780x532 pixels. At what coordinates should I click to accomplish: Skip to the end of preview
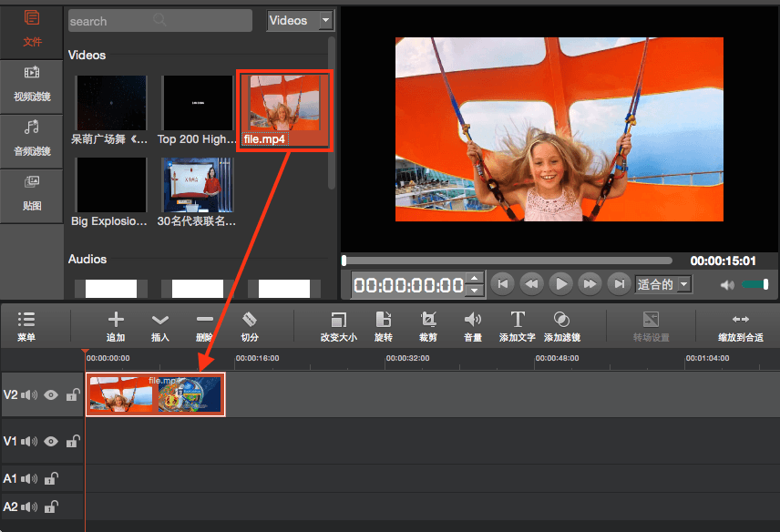pyautogui.click(x=619, y=284)
